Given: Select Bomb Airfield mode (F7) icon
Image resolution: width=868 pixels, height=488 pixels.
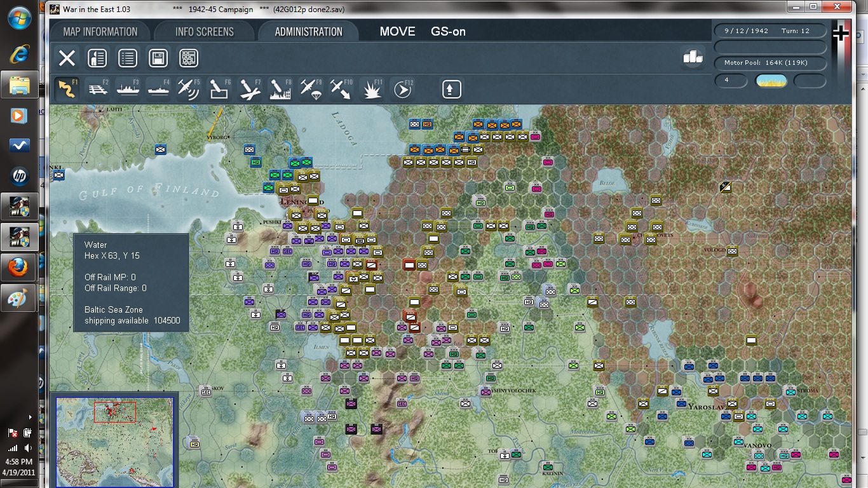Looking at the screenshot, I should click(250, 89).
